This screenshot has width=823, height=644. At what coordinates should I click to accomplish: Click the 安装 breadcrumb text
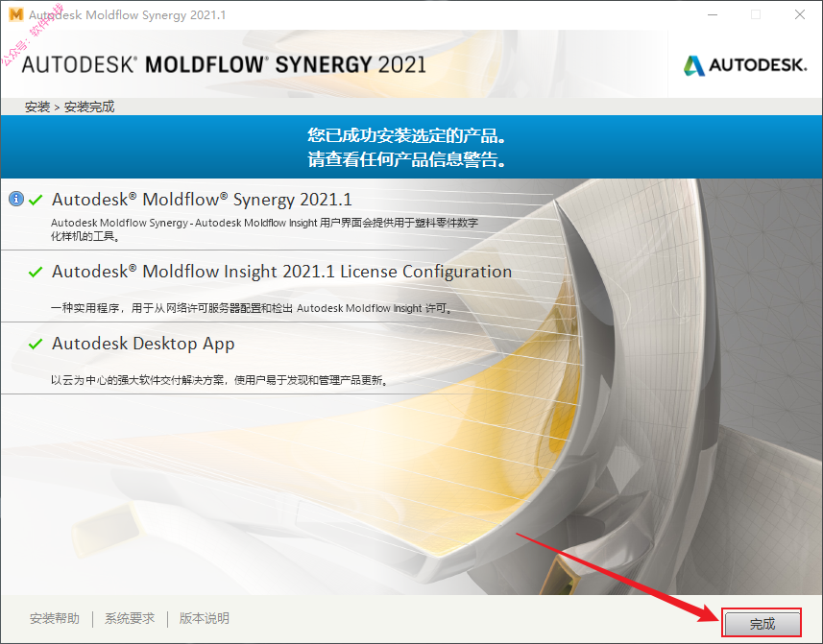(37, 107)
